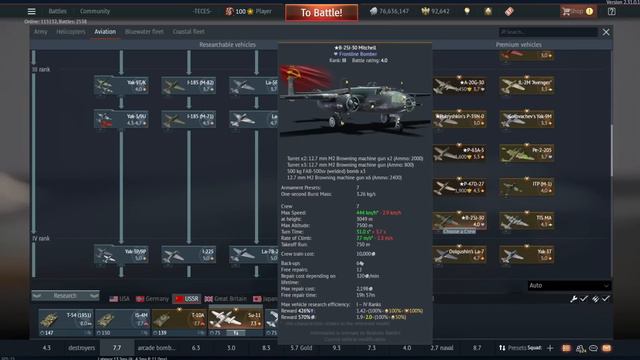Open the orange mail envelope icon
Screen dimensions: 640x360
(607, 348)
